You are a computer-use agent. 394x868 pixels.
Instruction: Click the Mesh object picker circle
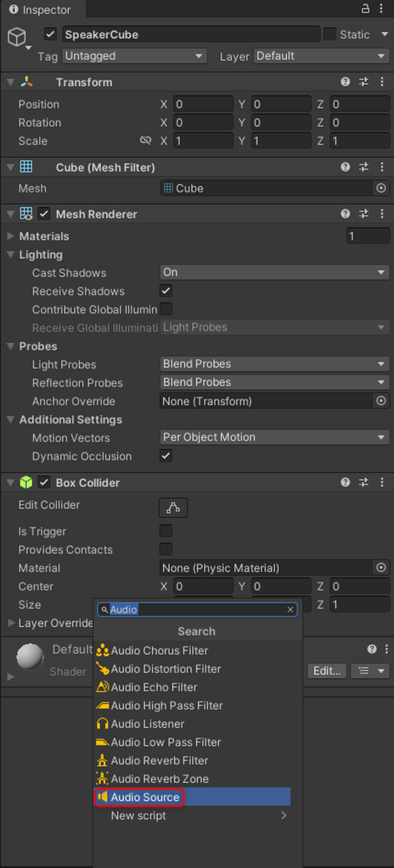pyautogui.click(x=381, y=188)
